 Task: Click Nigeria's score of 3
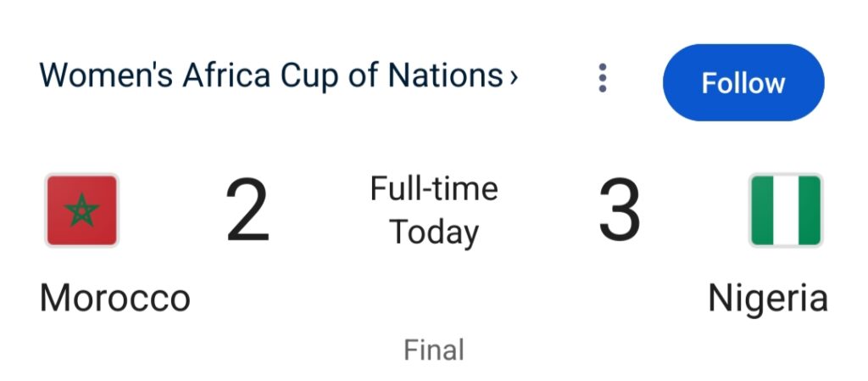(x=620, y=211)
